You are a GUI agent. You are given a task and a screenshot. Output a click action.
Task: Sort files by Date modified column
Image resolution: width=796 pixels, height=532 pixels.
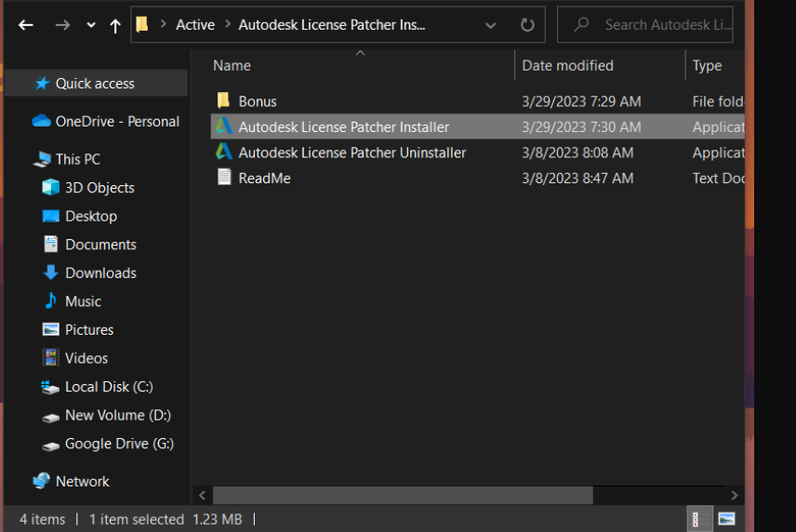567,65
